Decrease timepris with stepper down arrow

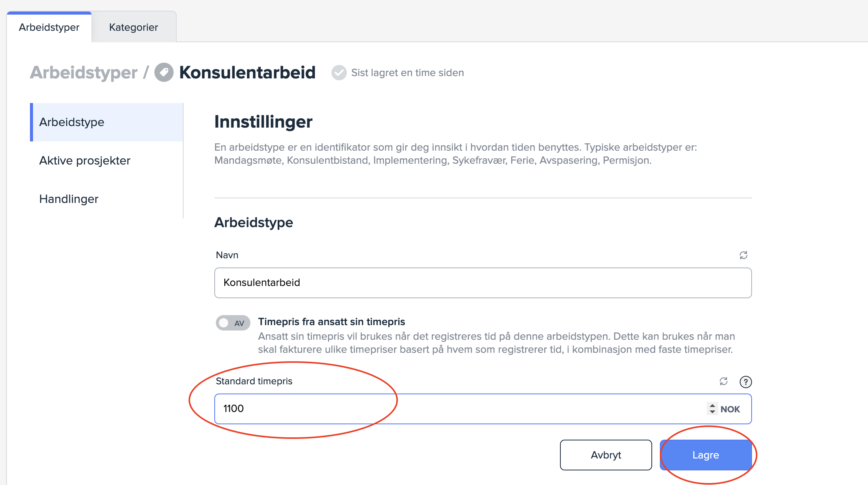(712, 412)
